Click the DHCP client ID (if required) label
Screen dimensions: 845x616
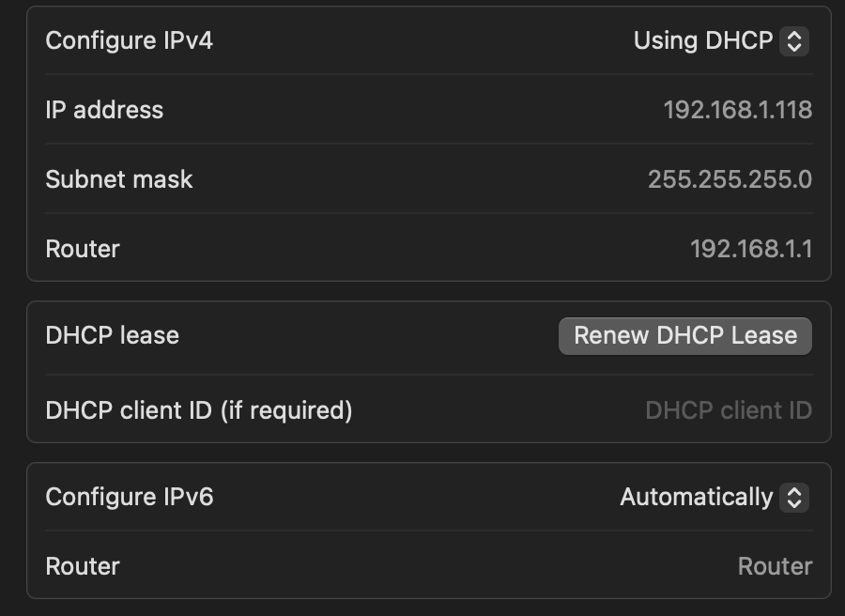coord(198,410)
